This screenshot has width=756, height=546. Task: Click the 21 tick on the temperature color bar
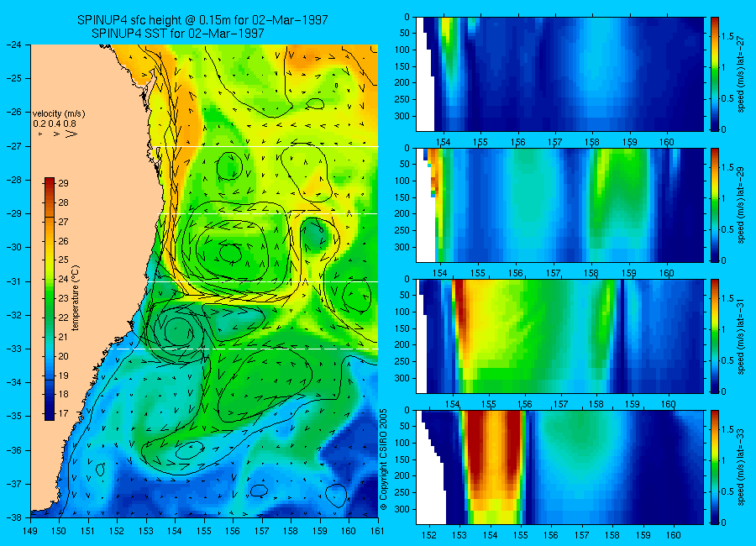63,337
